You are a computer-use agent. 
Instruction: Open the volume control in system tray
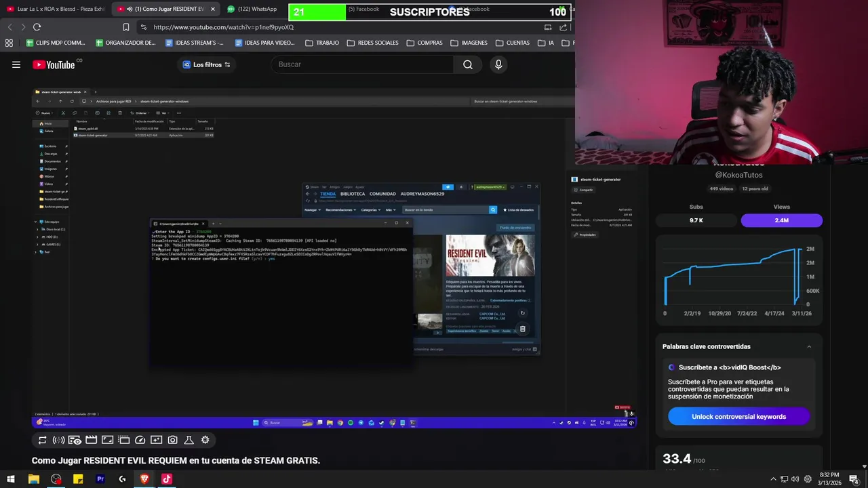[x=795, y=479]
